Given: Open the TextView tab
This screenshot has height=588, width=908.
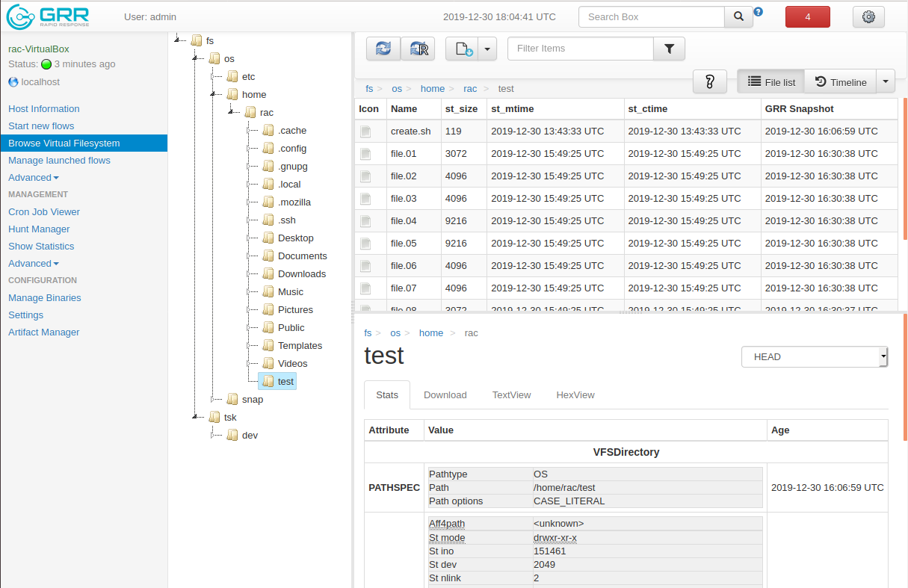Looking at the screenshot, I should click(511, 395).
